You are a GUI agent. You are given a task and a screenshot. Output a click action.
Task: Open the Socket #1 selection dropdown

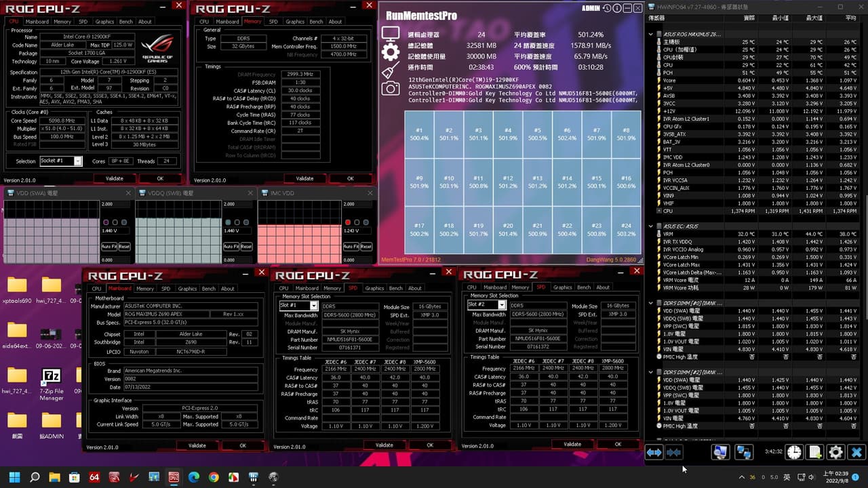[61, 161]
